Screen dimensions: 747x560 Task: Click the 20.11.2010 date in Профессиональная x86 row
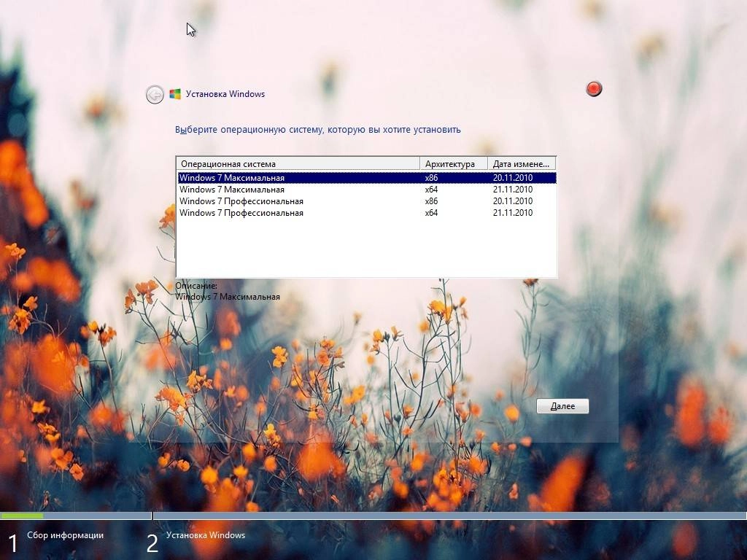click(x=513, y=201)
